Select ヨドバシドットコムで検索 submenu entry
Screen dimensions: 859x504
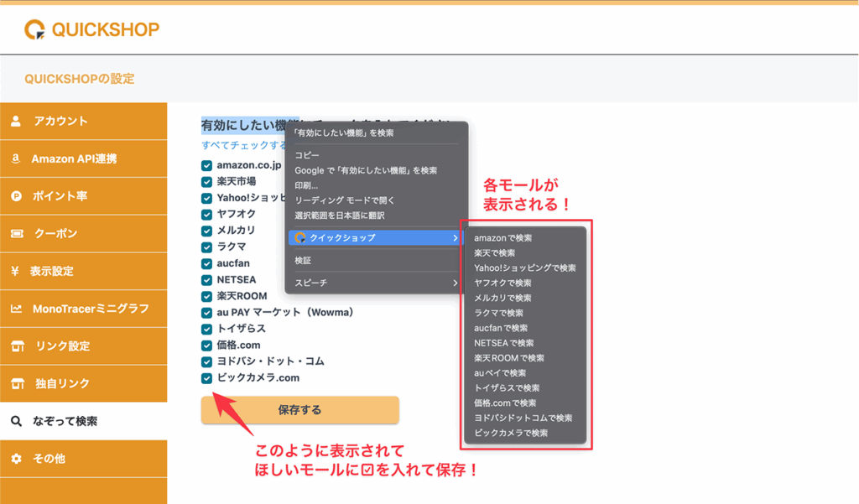click(x=525, y=418)
